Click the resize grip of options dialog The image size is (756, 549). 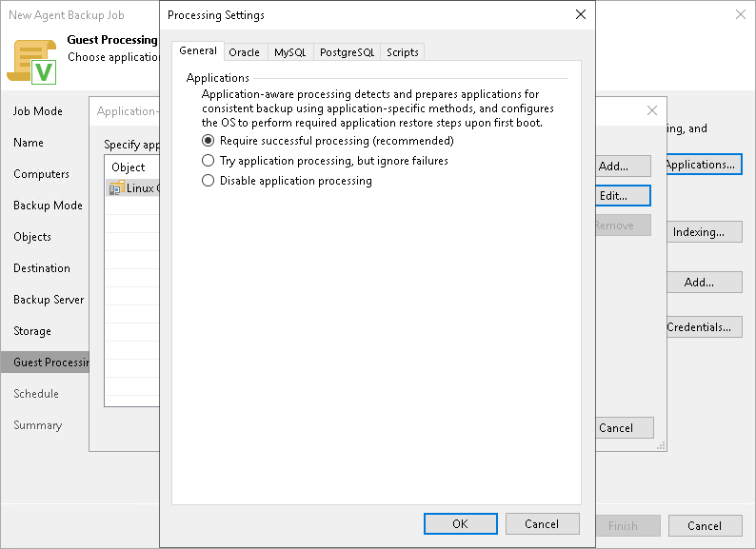click(x=661, y=446)
